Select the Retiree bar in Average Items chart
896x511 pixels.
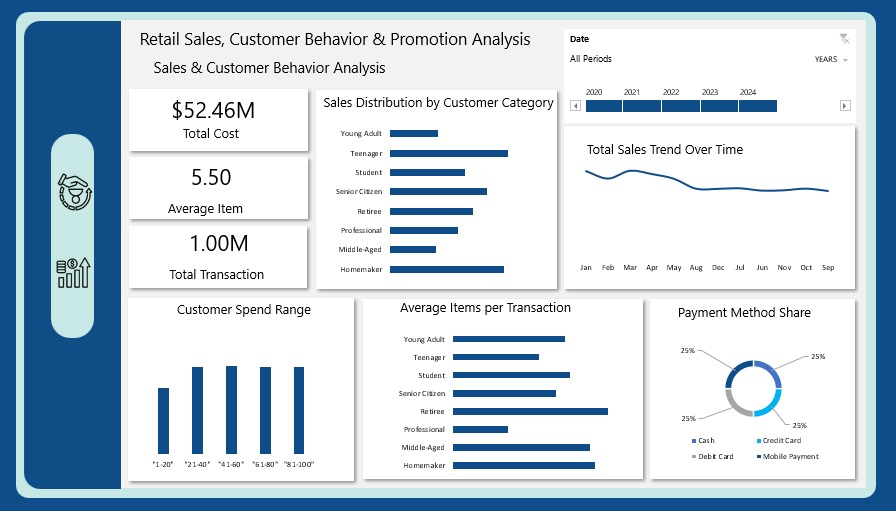pos(530,412)
